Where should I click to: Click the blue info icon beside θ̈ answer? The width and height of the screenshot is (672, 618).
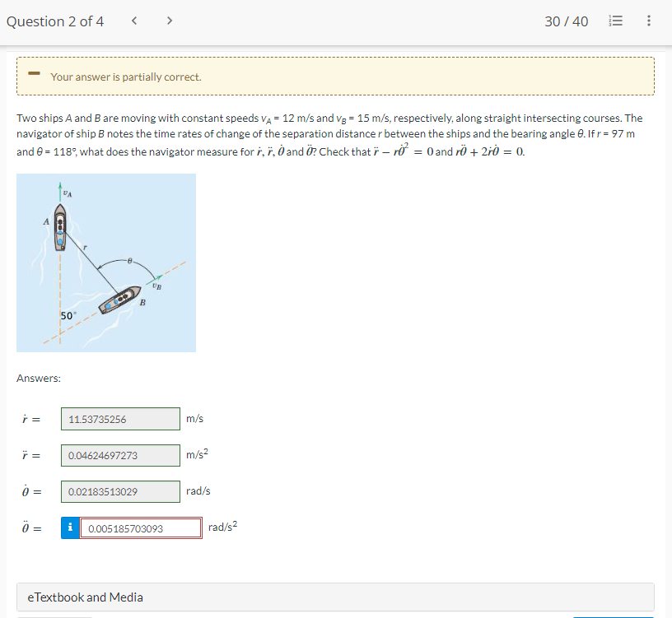[x=69, y=527]
